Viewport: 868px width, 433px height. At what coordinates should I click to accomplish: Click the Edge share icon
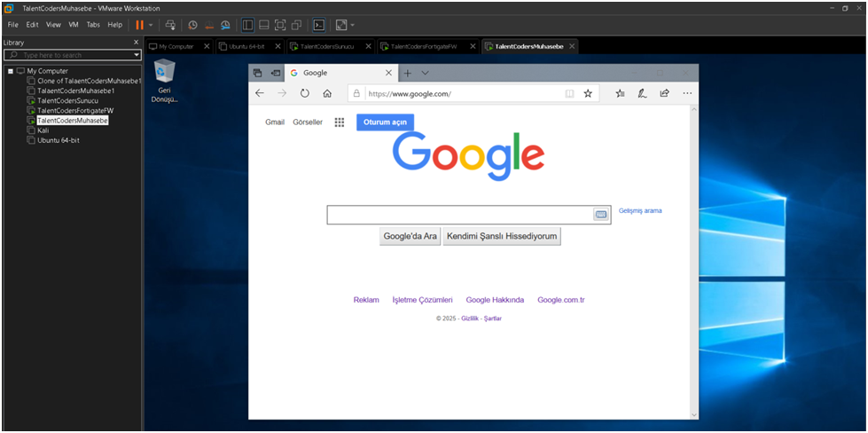[x=664, y=93]
